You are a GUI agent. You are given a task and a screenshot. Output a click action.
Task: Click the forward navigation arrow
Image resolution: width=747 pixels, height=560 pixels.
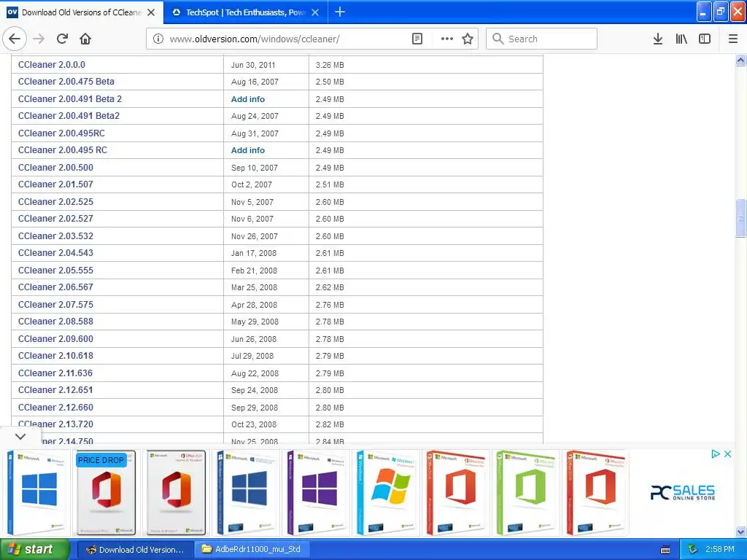(39, 39)
